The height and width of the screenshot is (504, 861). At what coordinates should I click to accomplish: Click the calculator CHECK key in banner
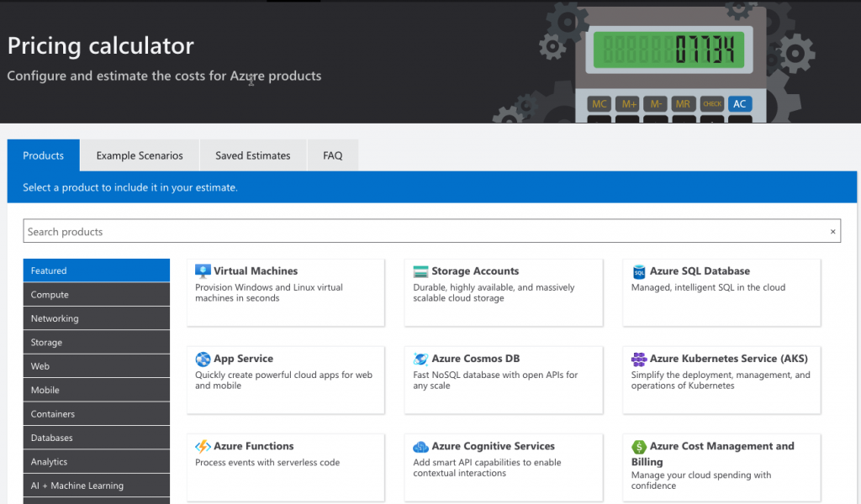point(712,103)
